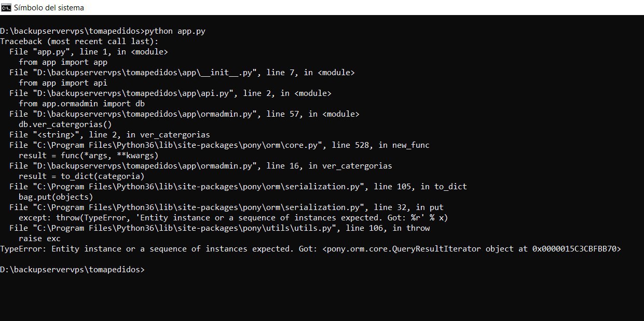Screen dimensions: 644x321
Task: Click the ormadmin.py line 57 path
Action: tap(184, 114)
